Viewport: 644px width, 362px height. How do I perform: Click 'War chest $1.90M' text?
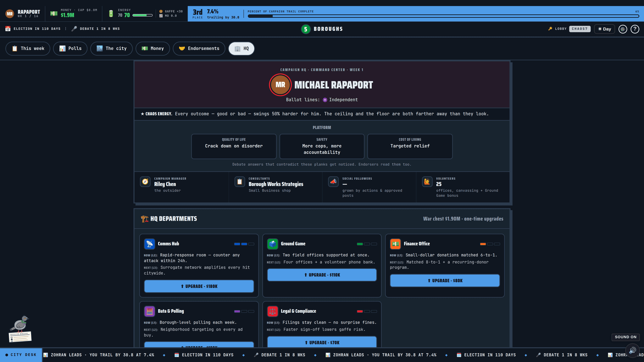click(x=441, y=219)
